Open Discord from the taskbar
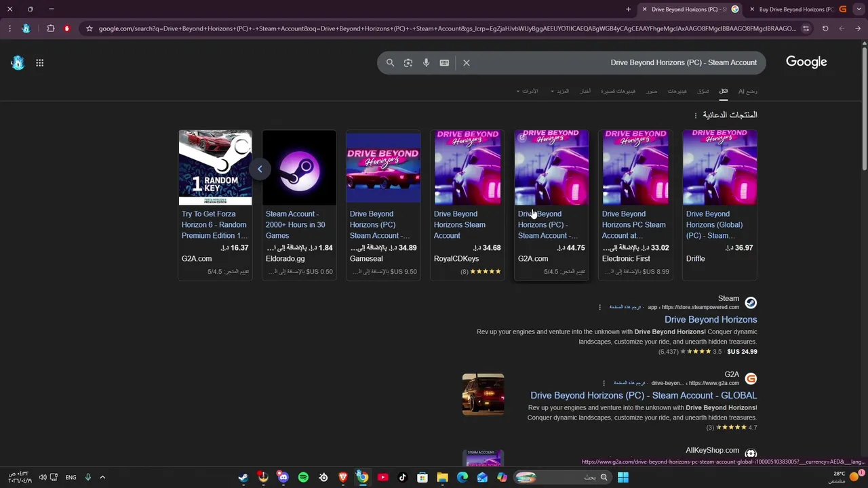 (283, 477)
